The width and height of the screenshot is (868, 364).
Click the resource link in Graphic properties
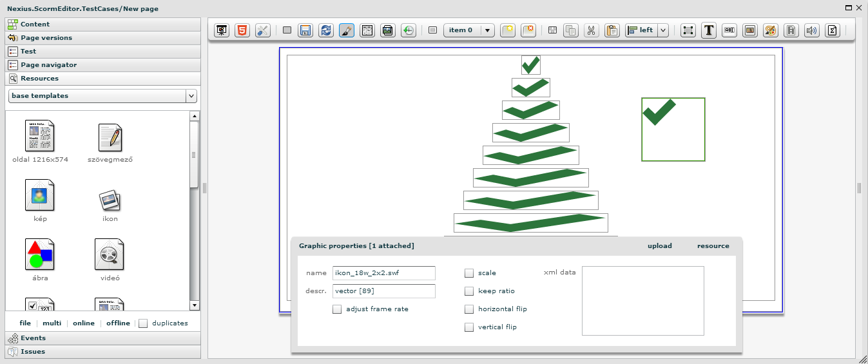(713, 246)
